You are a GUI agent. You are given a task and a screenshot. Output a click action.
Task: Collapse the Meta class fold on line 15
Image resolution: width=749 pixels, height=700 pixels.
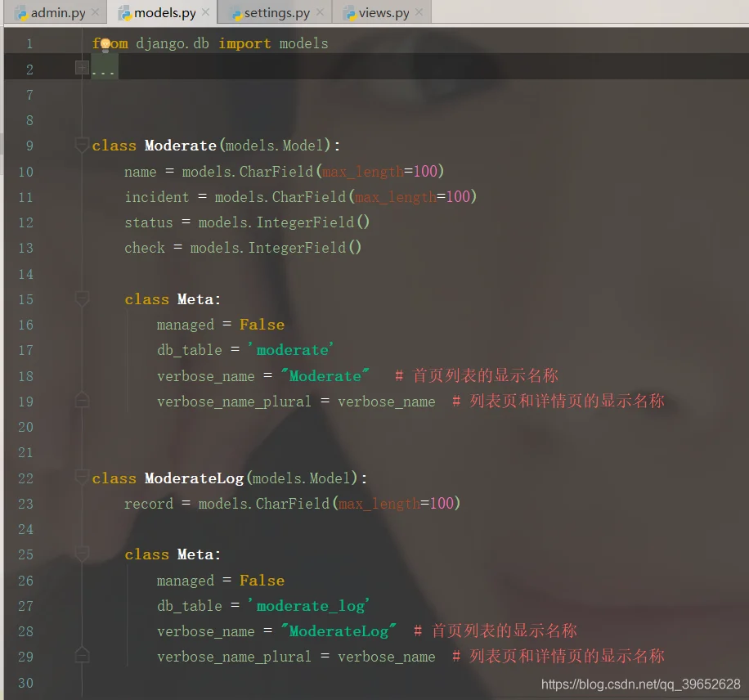82,298
